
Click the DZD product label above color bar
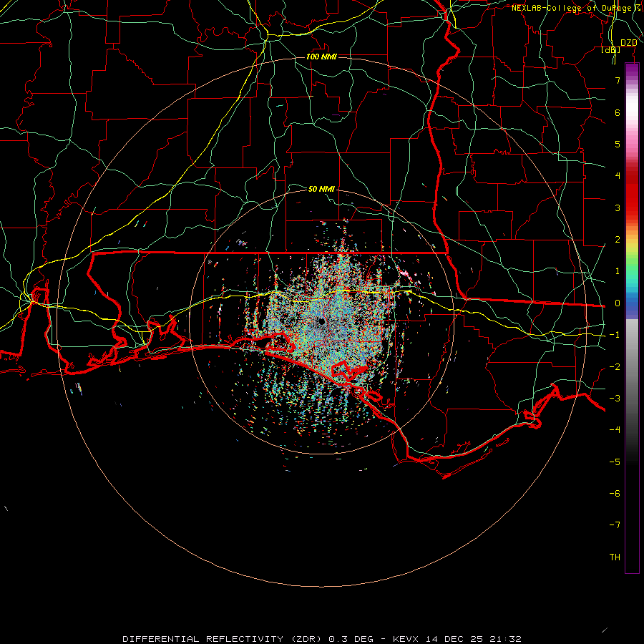(628, 43)
